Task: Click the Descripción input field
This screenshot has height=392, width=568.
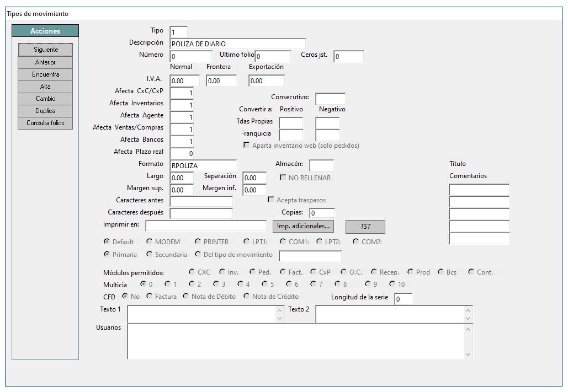Action: 237,44
